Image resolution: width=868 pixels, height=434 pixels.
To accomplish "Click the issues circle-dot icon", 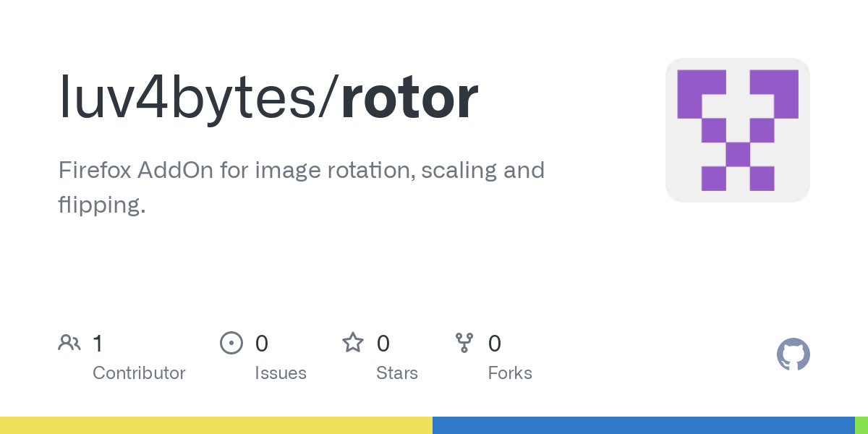I will tap(231, 342).
